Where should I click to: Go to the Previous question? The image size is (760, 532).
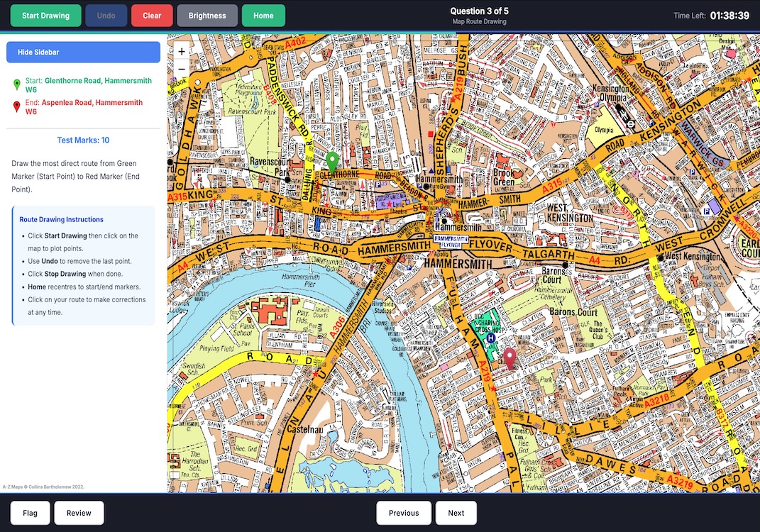pos(404,513)
